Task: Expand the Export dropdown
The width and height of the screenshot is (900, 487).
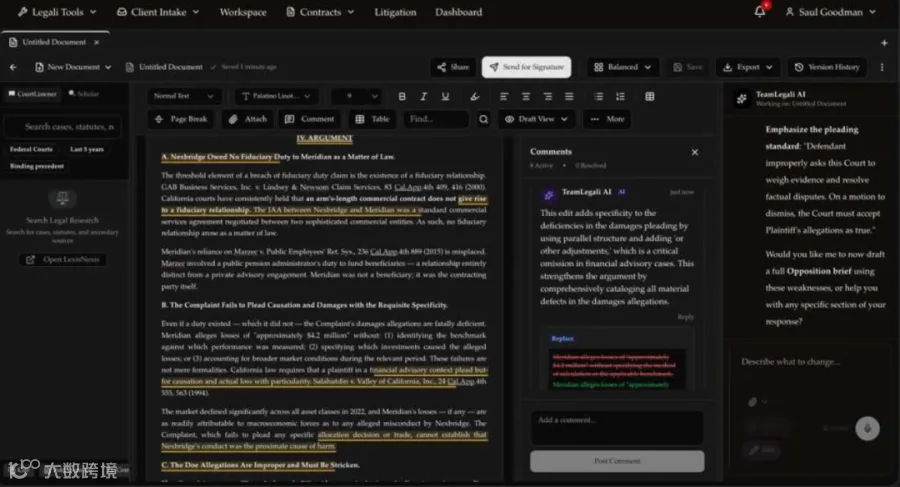Action: pyautogui.click(x=747, y=67)
